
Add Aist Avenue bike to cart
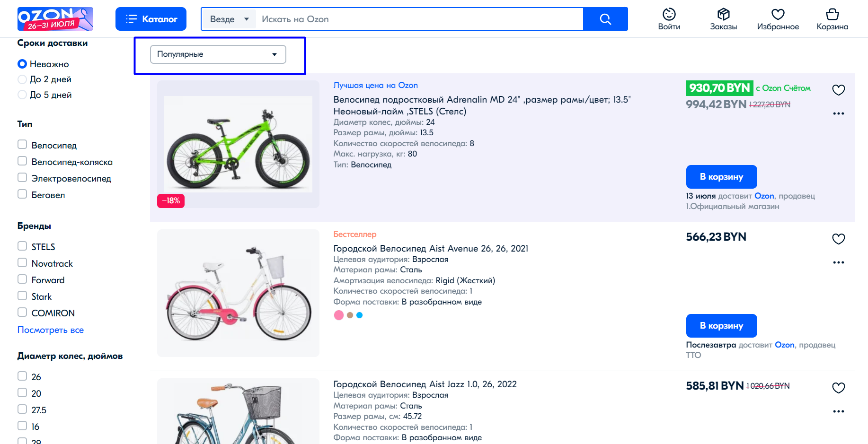click(x=721, y=326)
